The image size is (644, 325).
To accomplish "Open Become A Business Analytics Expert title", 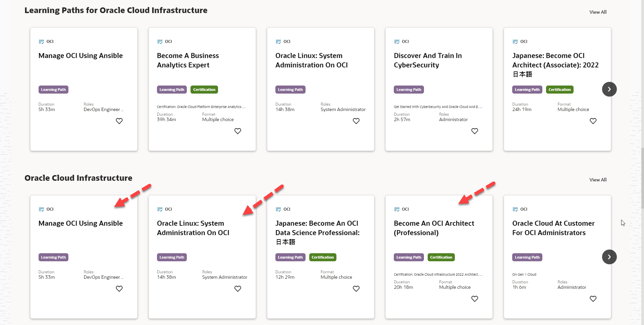I will pyautogui.click(x=188, y=60).
